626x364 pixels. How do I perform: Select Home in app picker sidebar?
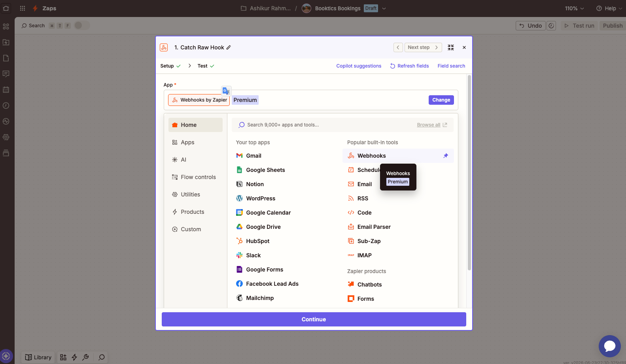click(195, 125)
